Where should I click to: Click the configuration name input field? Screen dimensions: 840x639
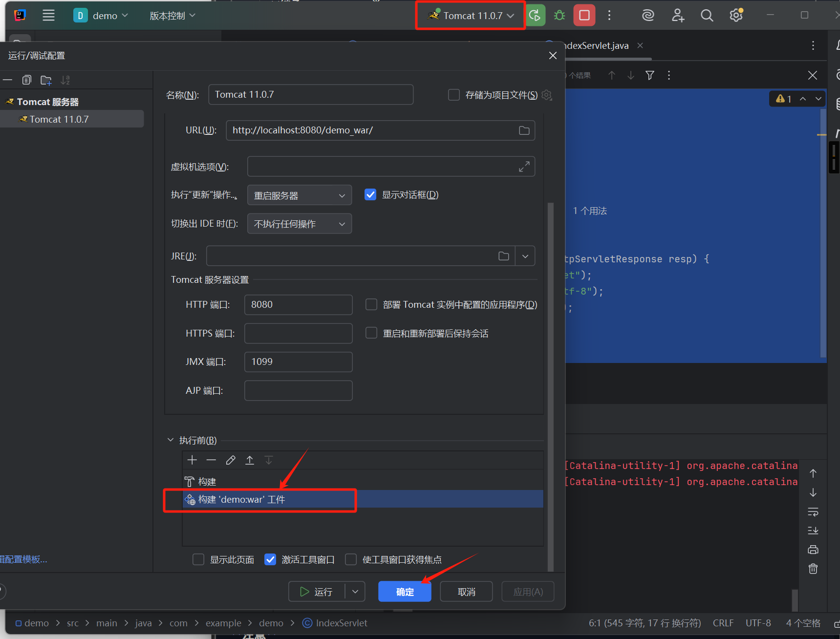pyautogui.click(x=311, y=95)
